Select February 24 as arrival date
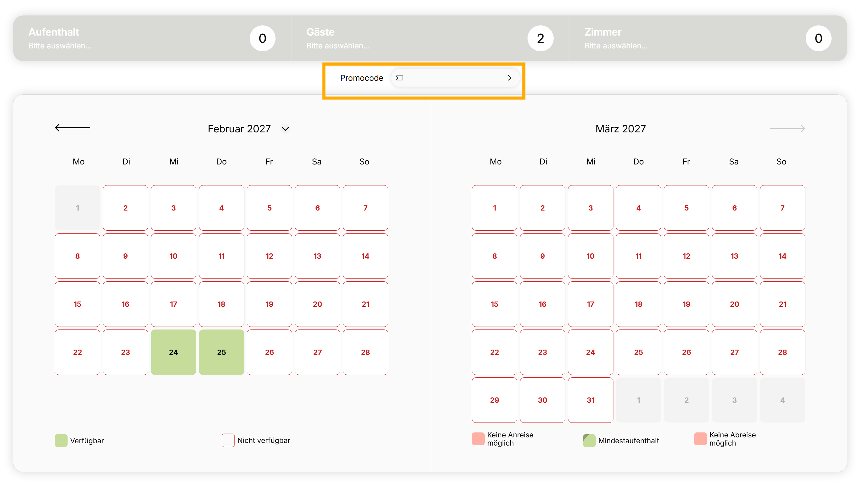Image resolution: width=868 pixels, height=482 pixels. point(173,352)
